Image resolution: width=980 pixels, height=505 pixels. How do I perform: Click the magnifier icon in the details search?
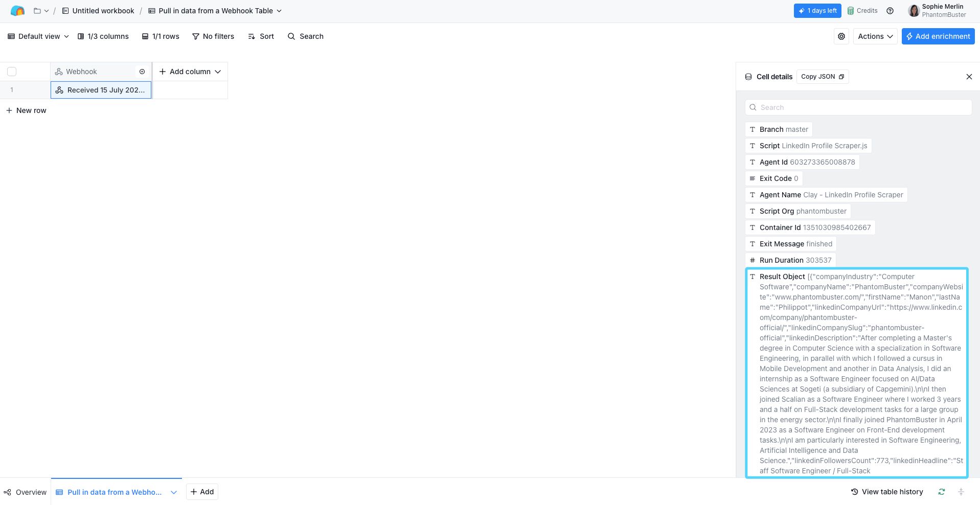pos(753,107)
